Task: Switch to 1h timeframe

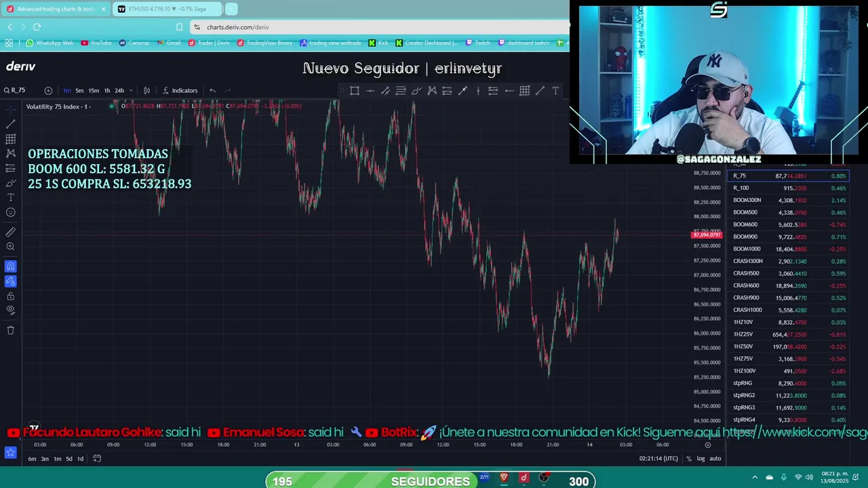Action: (107, 90)
